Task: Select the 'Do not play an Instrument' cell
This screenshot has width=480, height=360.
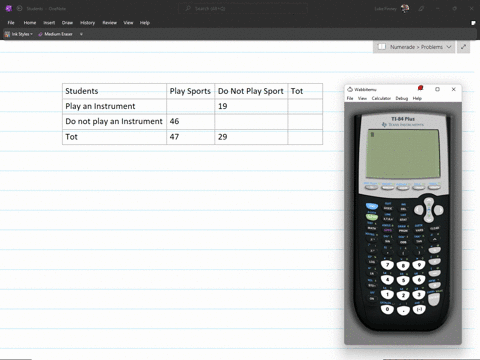Action: pos(114,121)
